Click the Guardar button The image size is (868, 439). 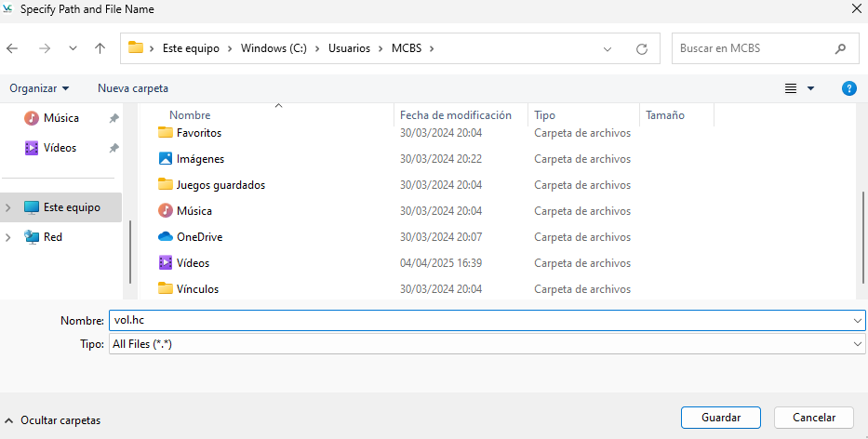point(720,419)
